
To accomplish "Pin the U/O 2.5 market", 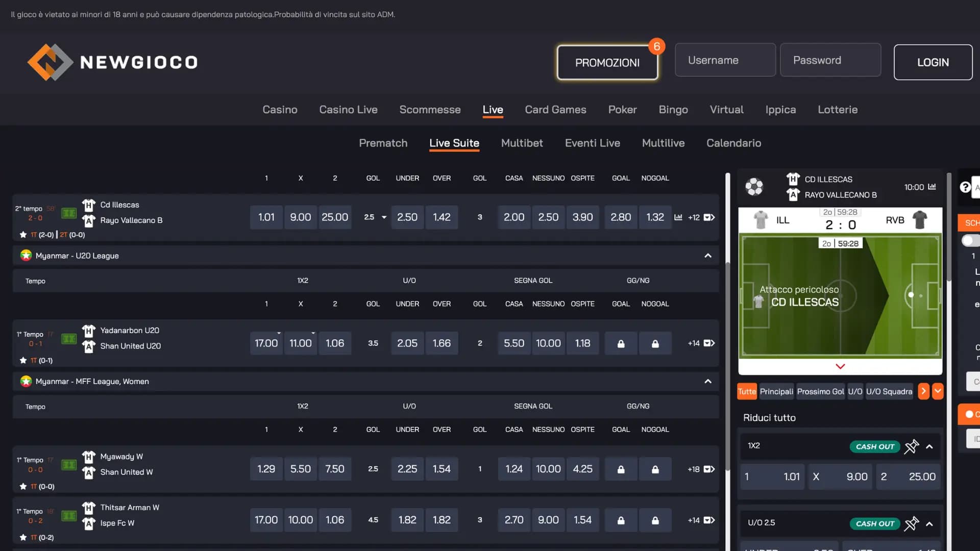I will pos(912,523).
